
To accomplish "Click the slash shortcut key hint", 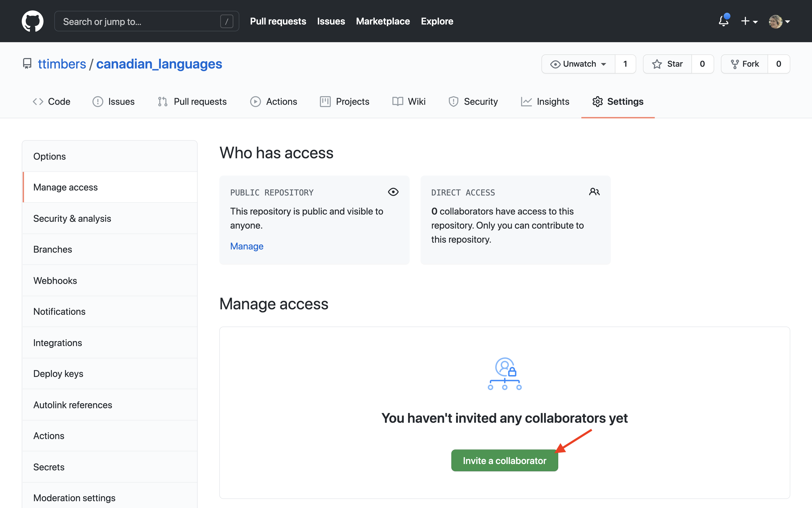I will pyautogui.click(x=227, y=22).
